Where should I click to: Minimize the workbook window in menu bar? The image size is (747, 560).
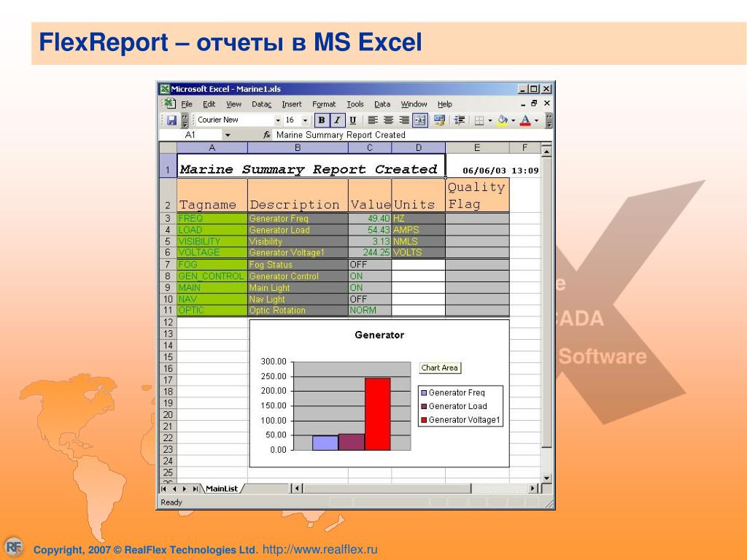523,104
